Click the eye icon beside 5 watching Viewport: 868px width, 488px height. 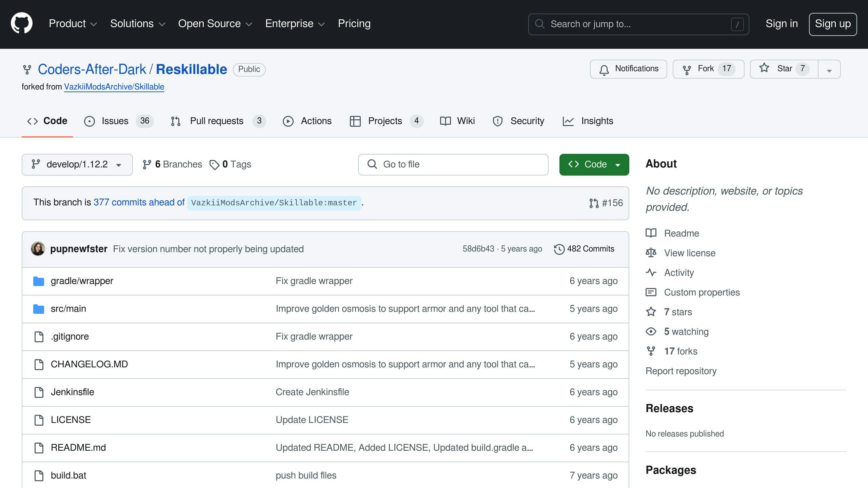(x=651, y=331)
